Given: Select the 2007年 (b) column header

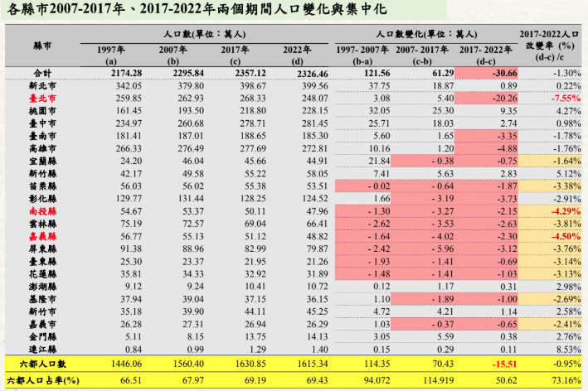Looking at the screenshot, I should pyautogui.click(x=173, y=55).
